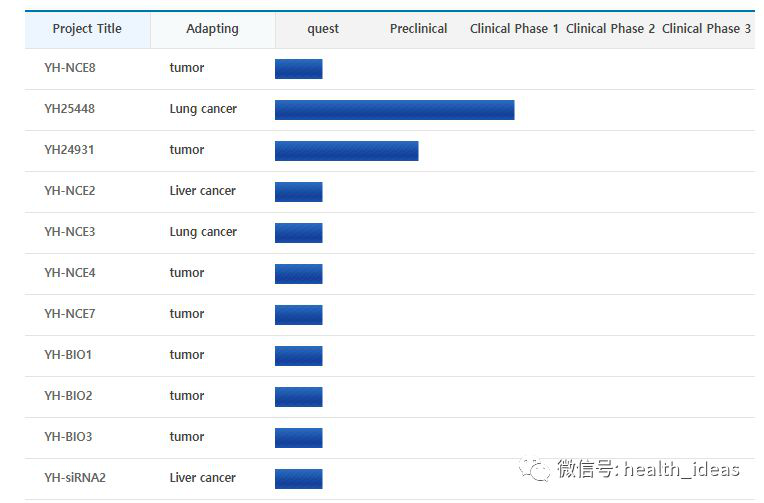Click the YH24931 tumor progress bar

pyautogui.click(x=346, y=151)
